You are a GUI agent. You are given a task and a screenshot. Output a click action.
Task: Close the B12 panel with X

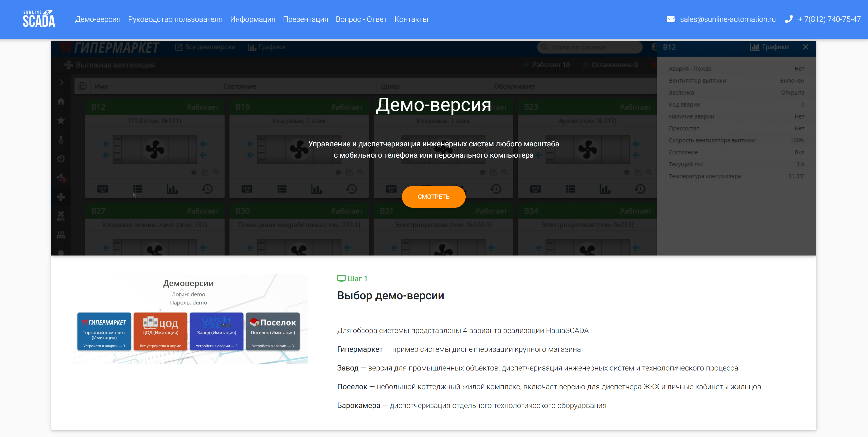pos(805,47)
